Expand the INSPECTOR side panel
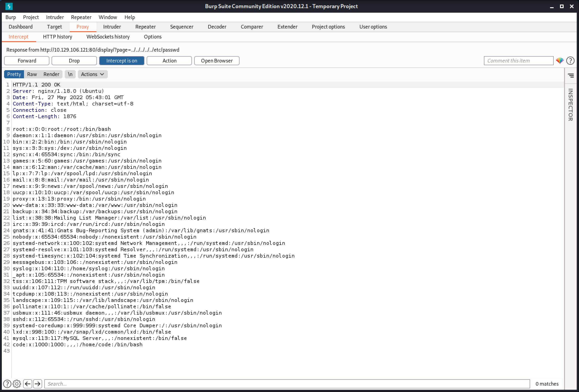 [x=571, y=105]
